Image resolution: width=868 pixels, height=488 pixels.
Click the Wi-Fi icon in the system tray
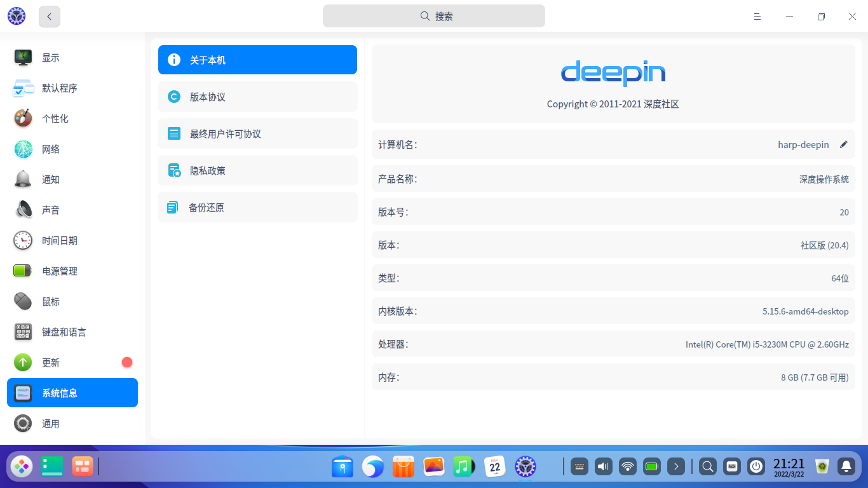[x=627, y=466]
